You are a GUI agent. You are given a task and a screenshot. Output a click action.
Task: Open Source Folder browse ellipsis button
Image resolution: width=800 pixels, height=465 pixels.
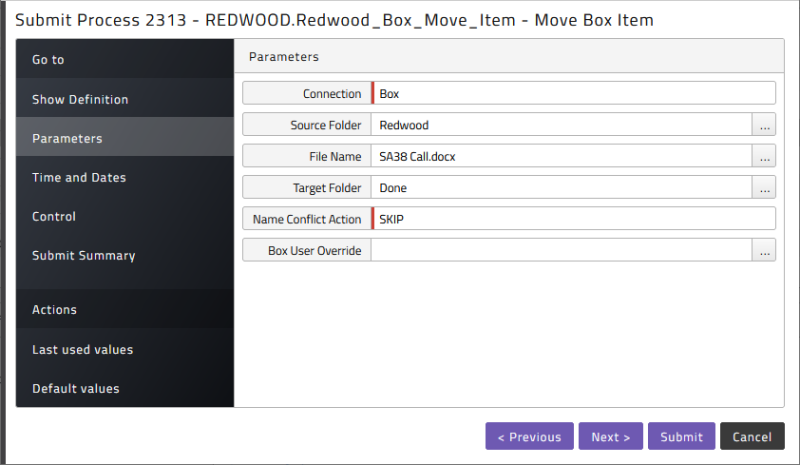pyautogui.click(x=764, y=125)
